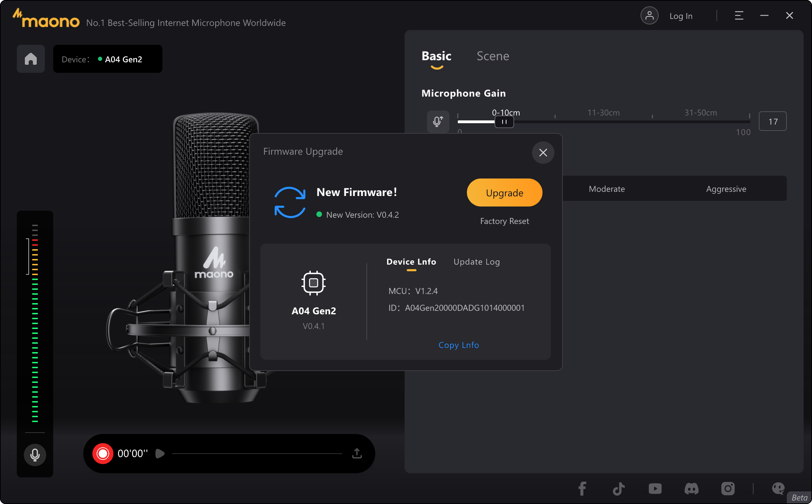Start recording with the red record button
This screenshot has height=504, width=812.
(103, 454)
